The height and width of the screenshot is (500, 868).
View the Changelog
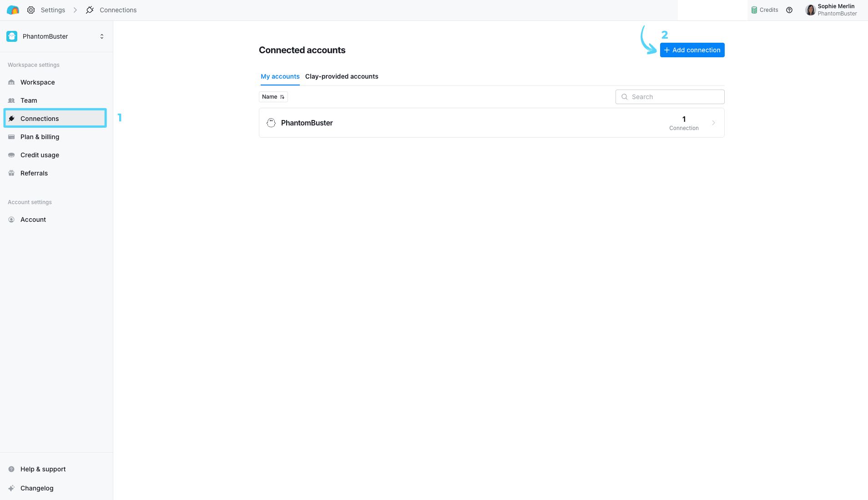tap(37, 488)
